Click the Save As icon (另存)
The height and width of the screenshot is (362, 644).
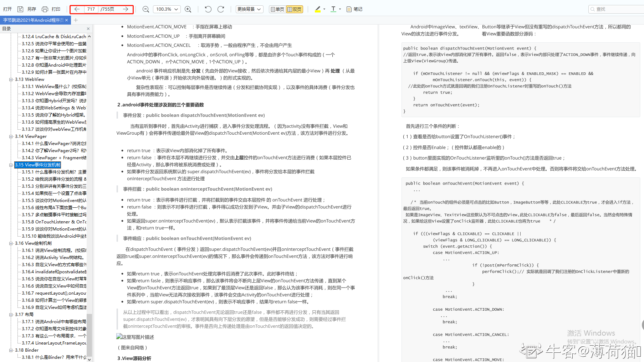[20, 9]
